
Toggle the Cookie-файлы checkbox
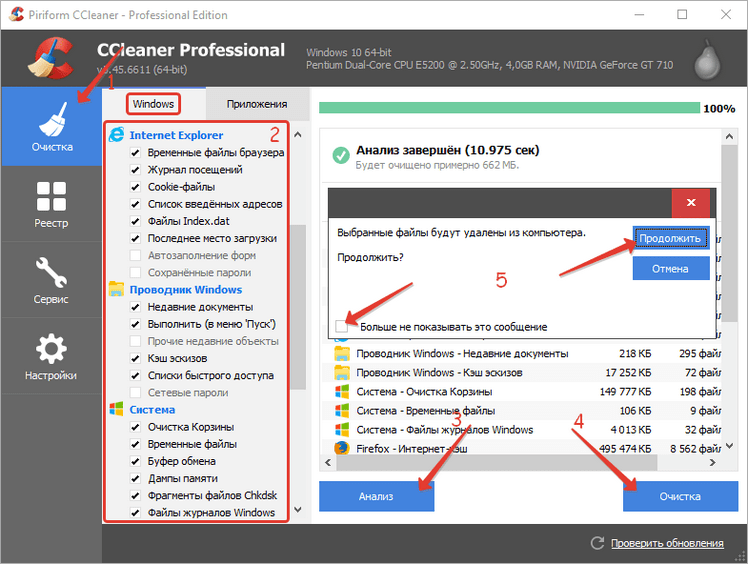point(135,187)
